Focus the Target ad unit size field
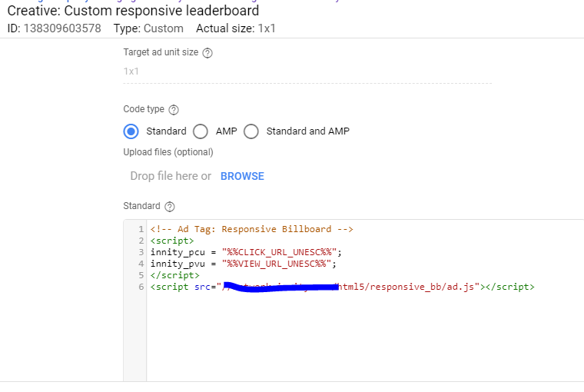Screen dimensions: 584x392 307,71
